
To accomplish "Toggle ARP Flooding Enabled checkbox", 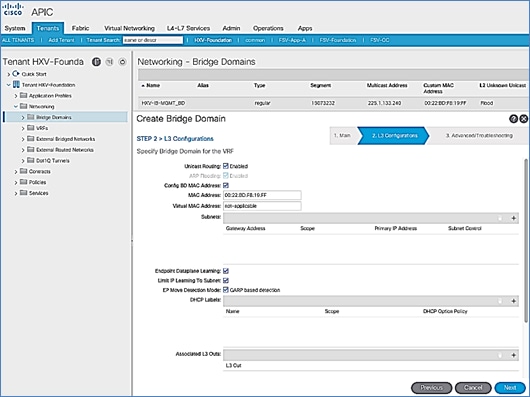I will point(226,175).
